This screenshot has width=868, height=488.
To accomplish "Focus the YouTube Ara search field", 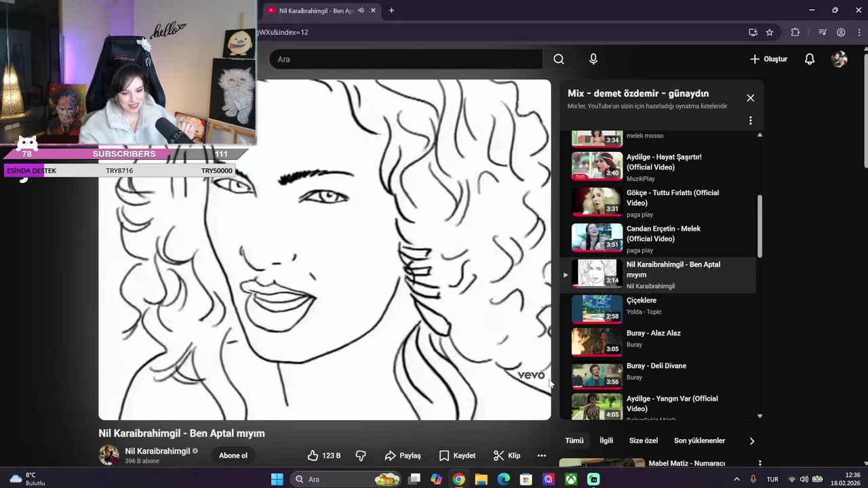I will [406, 59].
